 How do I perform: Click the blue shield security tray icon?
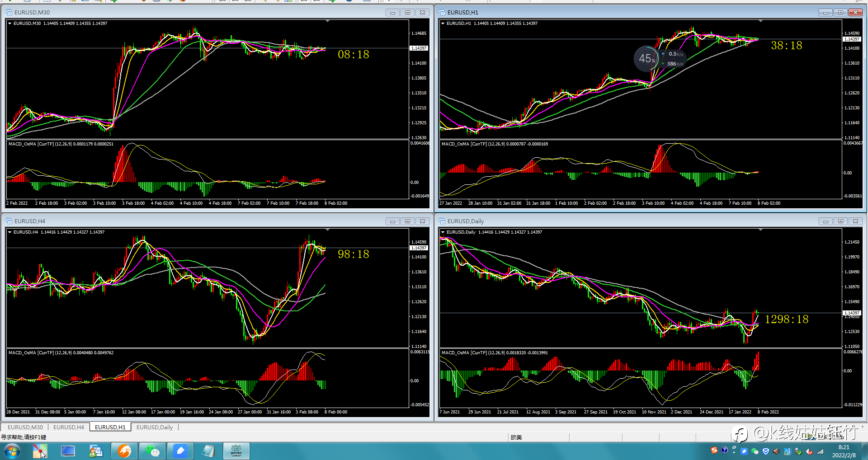pos(766,451)
